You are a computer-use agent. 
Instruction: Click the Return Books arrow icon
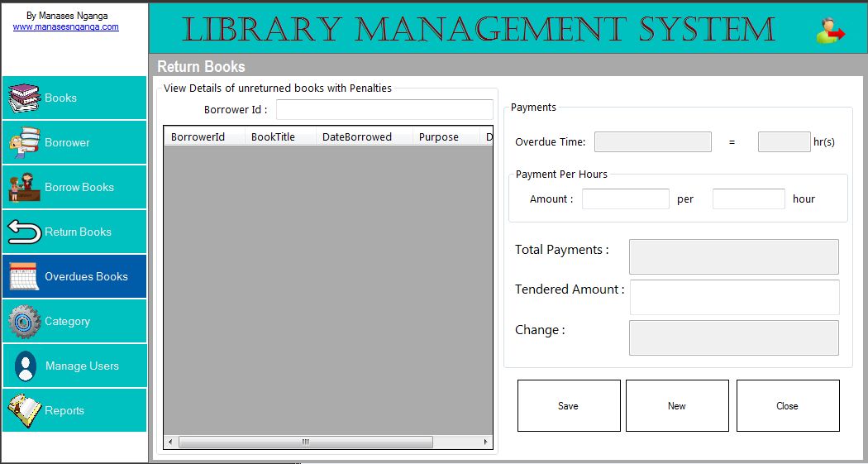pyautogui.click(x=24, y=232)
